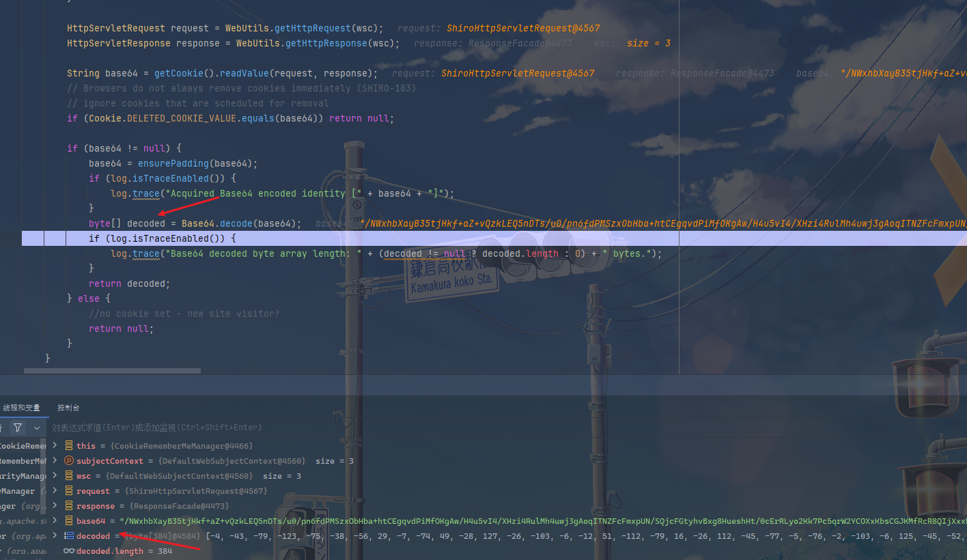Click 'return null;' inside the else block
Viewport: 967px width, 560px height.
(x=121, y=328)
